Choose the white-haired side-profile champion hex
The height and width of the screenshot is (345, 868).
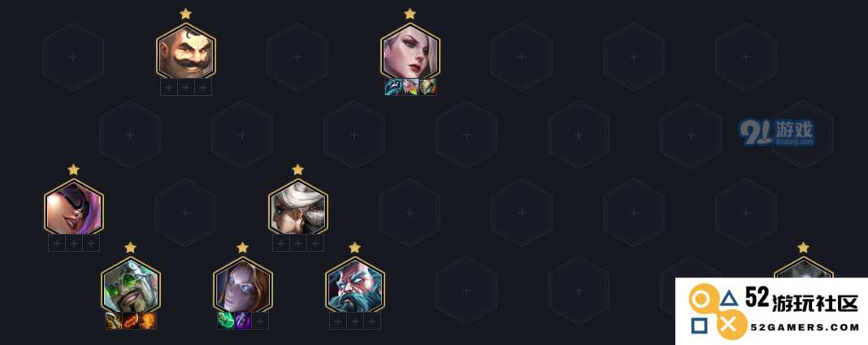click(297, 207)
